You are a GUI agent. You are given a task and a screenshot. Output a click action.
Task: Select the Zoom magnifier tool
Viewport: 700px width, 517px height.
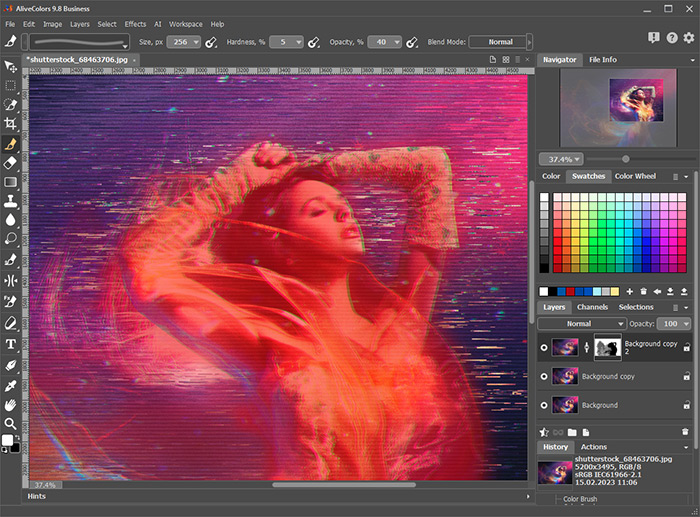coord(10,423)
